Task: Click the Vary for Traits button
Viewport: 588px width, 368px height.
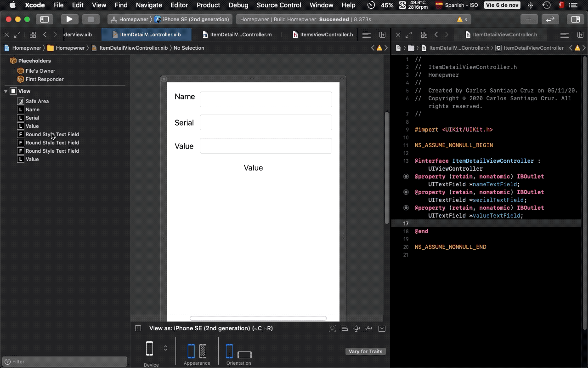Action: [366, 351]
